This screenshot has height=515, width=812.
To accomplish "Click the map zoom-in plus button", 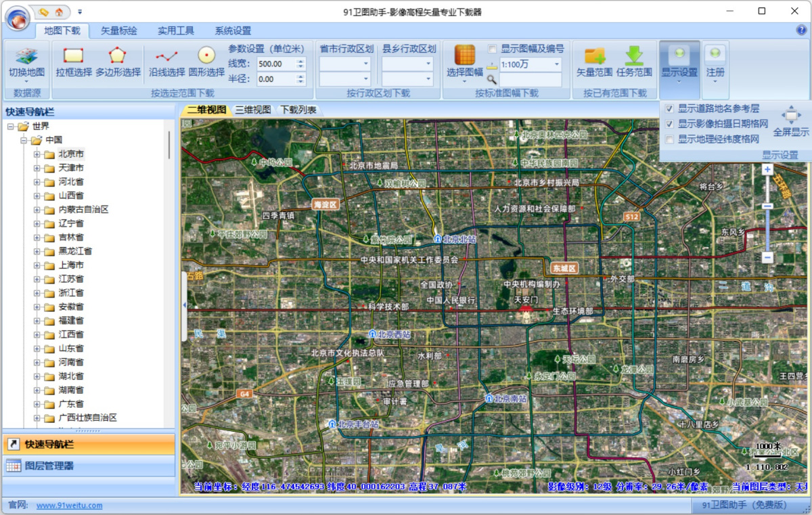I will (767, 171).
